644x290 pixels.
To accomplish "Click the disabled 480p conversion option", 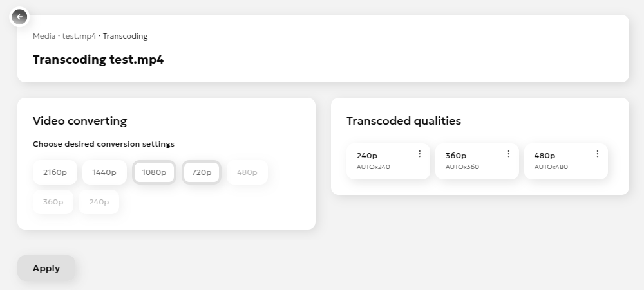I will 247,172.
